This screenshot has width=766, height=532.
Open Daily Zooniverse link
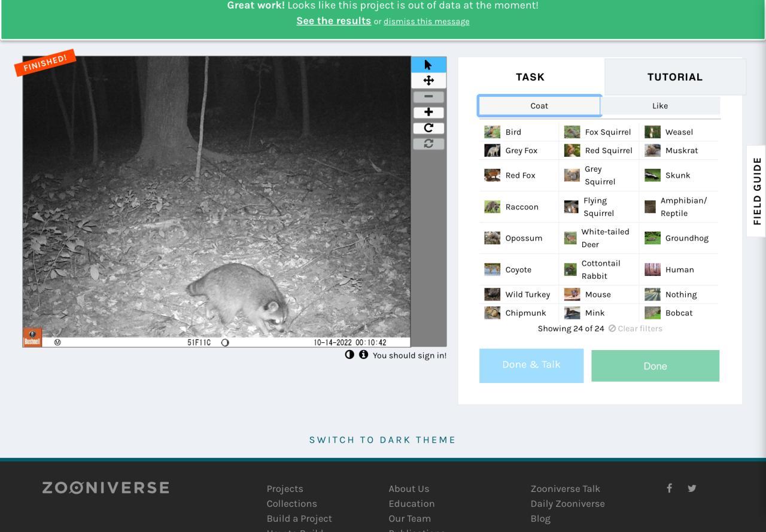click(x=567, y=504)
